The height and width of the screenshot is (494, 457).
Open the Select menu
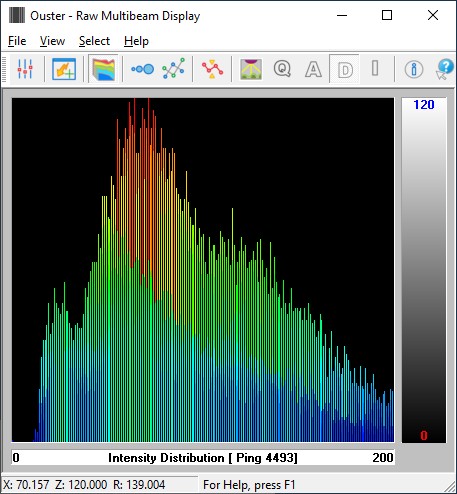click(94, 41)
